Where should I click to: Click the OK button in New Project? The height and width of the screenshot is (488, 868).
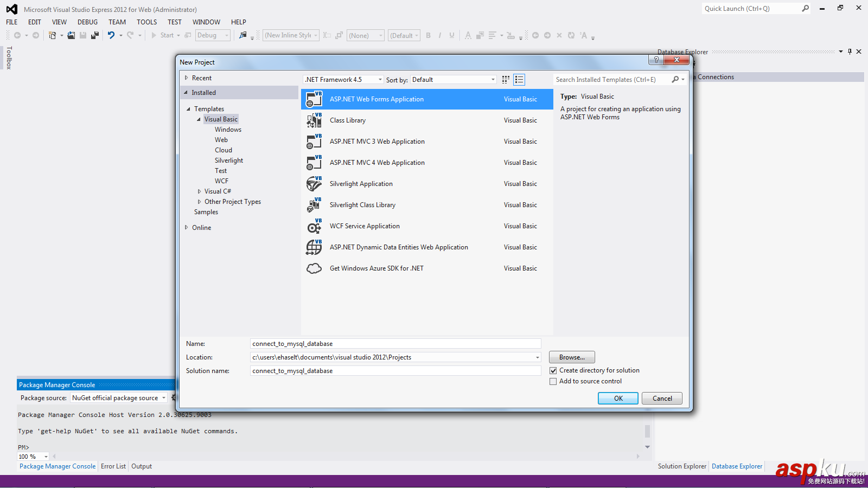coord(618,399)
